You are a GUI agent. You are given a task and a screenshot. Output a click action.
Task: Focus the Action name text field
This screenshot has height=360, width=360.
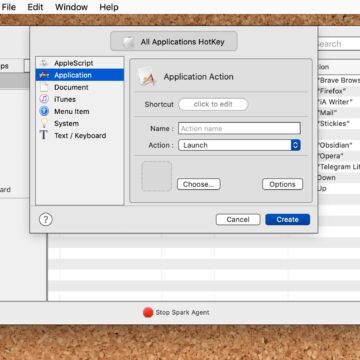click(239, 129)
